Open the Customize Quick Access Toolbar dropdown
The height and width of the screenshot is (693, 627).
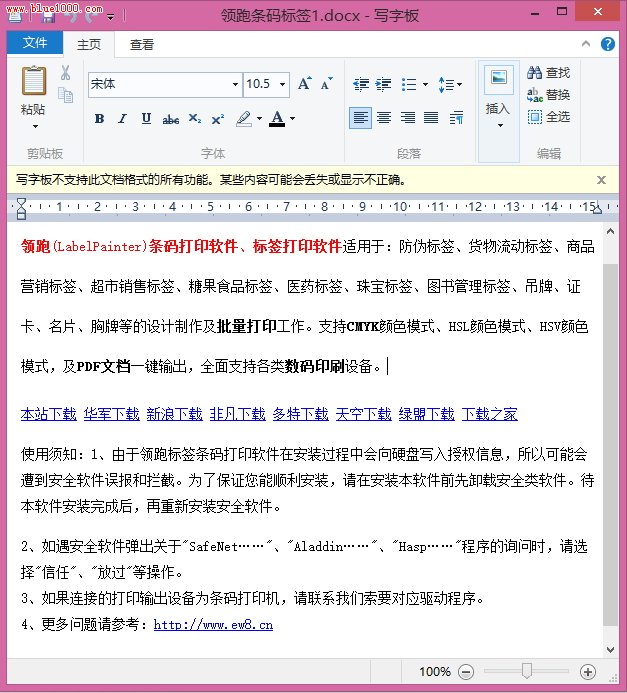[x=110, y=17]
